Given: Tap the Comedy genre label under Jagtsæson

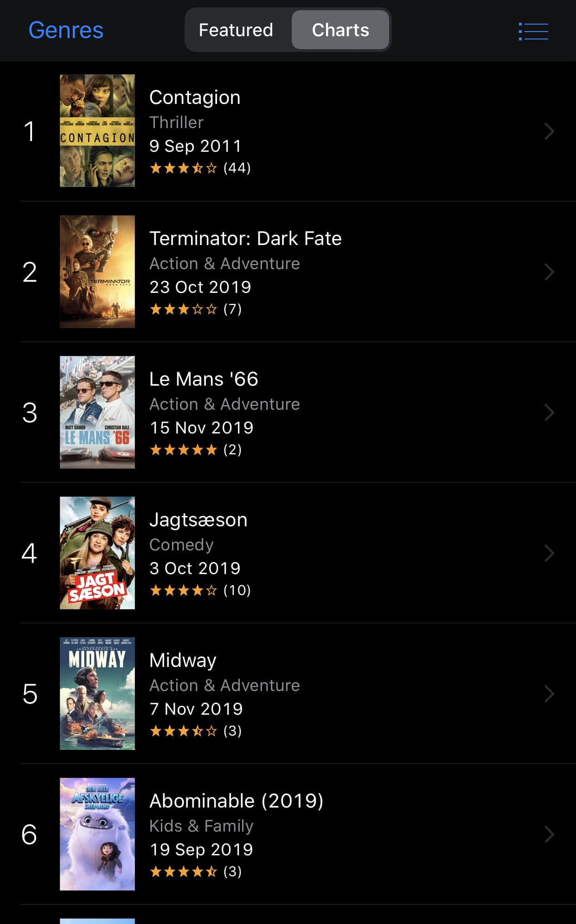Looking at the screenshot, I should coord(181,545).
